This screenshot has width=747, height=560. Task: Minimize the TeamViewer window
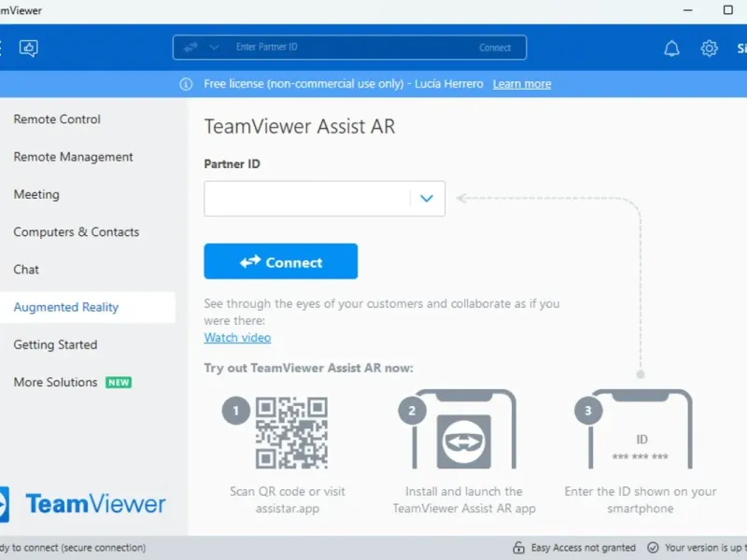coord(687,10)
